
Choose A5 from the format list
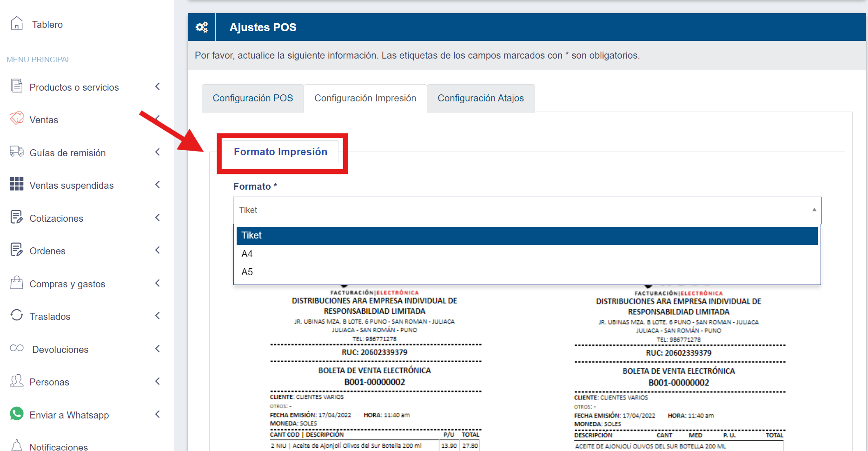click(247, 272)
